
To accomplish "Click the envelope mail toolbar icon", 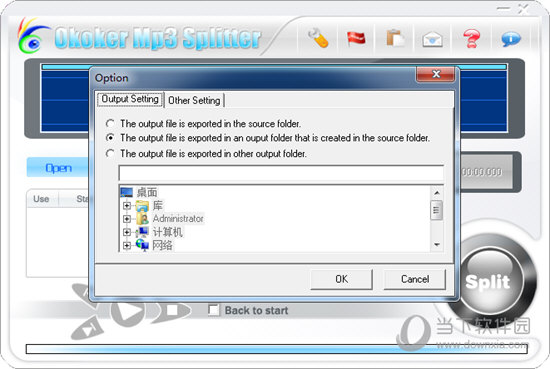I will pos(432,39).
